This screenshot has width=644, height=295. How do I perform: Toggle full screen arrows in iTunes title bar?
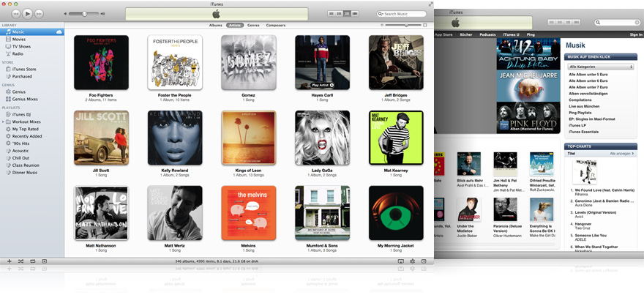point(430,4)
